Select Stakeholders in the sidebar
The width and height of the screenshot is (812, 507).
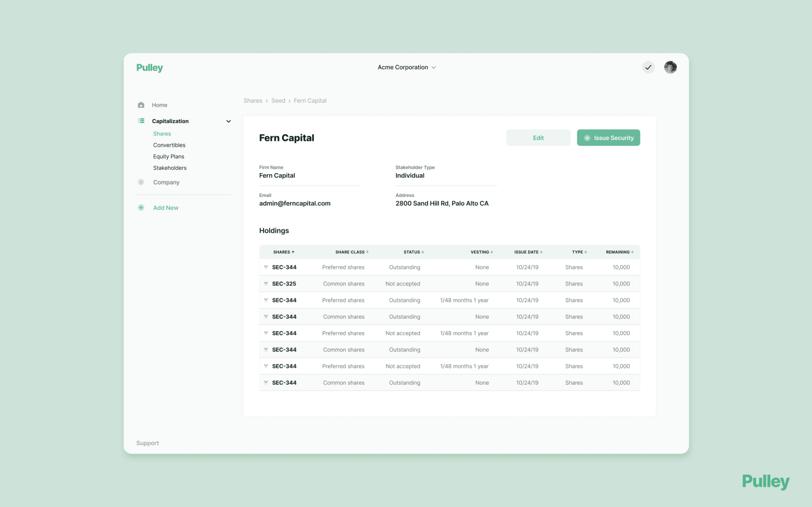pos(170,168)
